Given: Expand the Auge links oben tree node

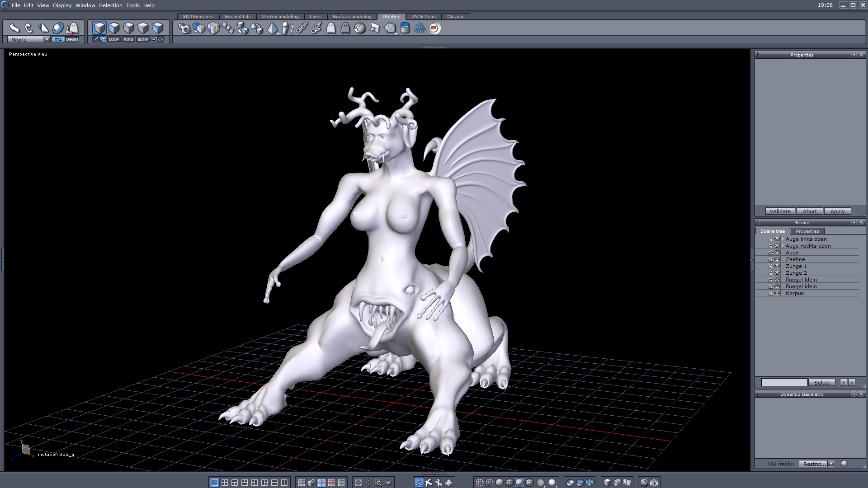Looking at the screenshot, I should click(x=783, y=239).
